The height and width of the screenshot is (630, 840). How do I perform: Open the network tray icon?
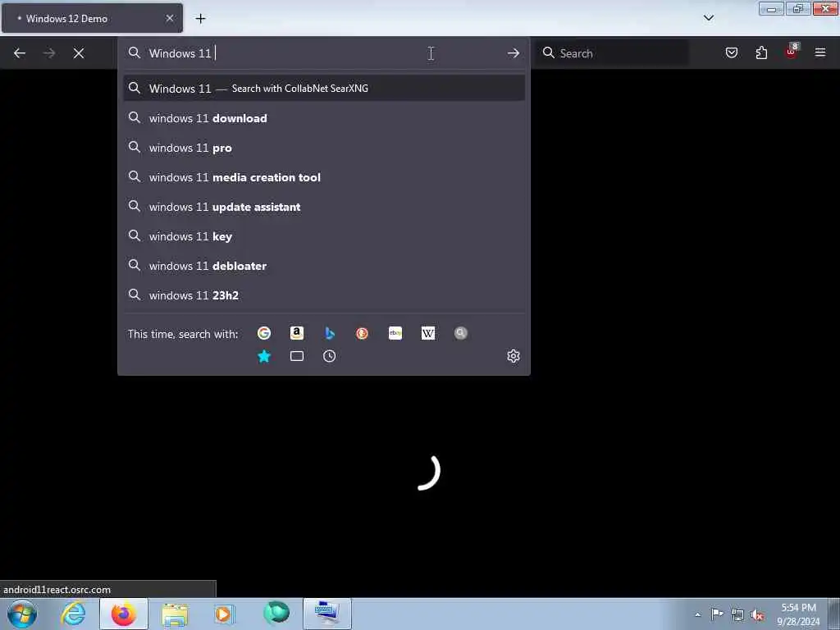pos(737,615)
